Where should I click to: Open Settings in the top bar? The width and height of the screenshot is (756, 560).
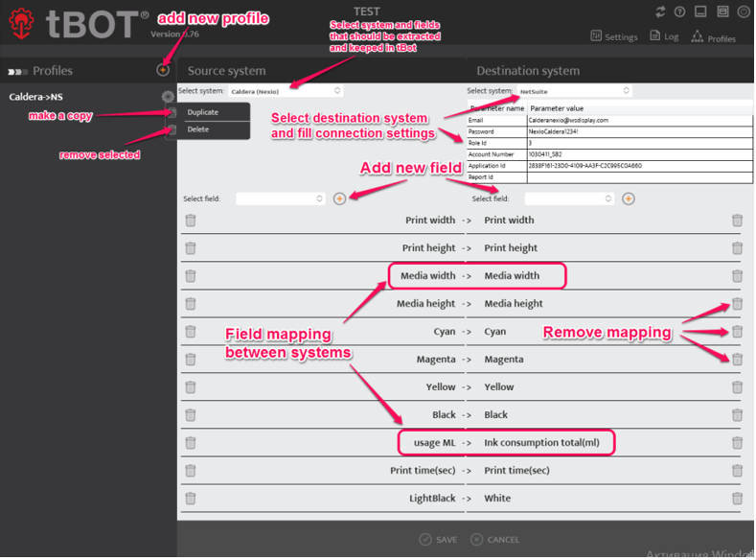point(614,36)
